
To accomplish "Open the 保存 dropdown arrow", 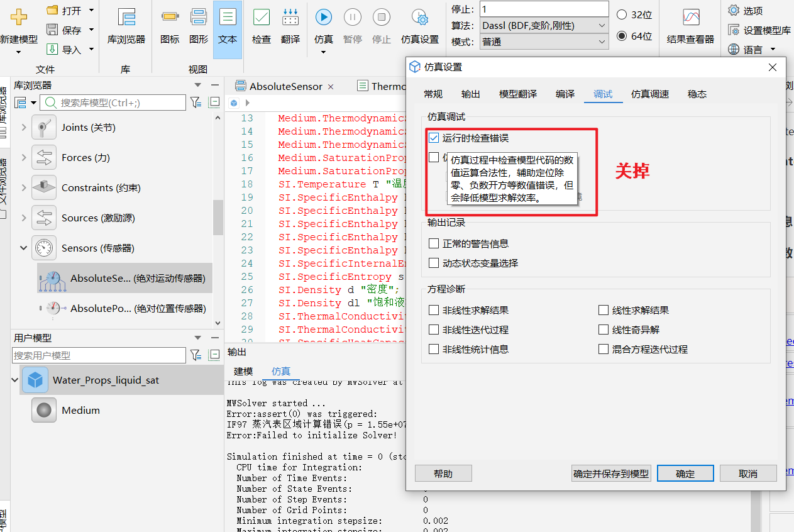I will [91, 30].
